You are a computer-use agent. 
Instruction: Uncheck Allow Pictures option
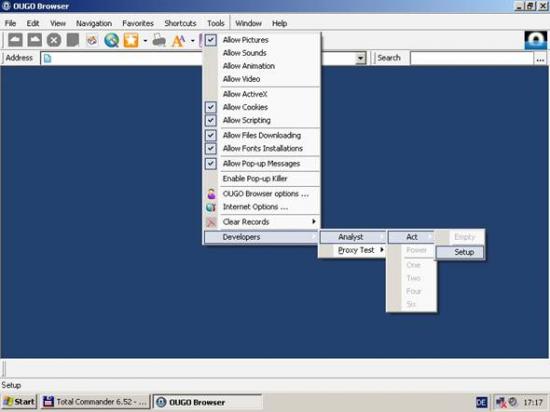(210, 40)
